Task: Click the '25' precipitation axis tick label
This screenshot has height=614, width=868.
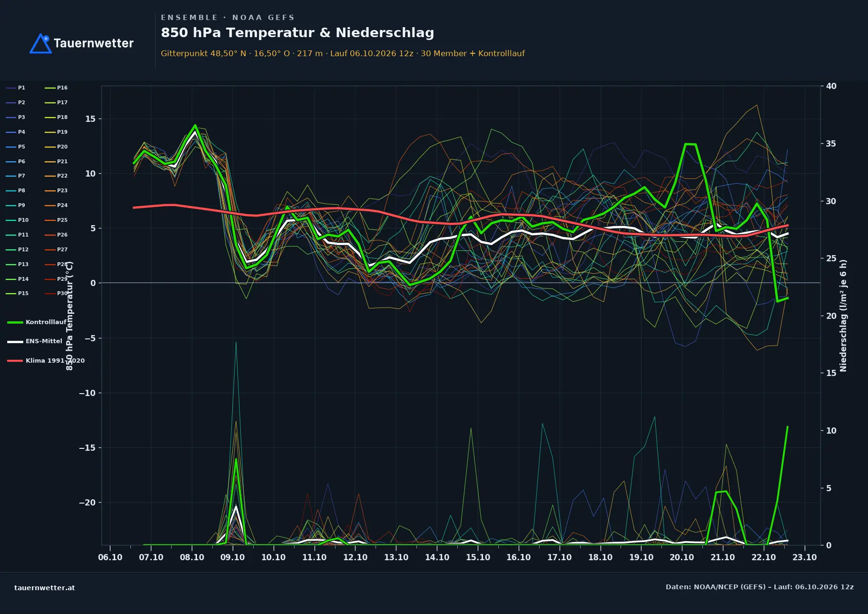Action: coord(831,258)
